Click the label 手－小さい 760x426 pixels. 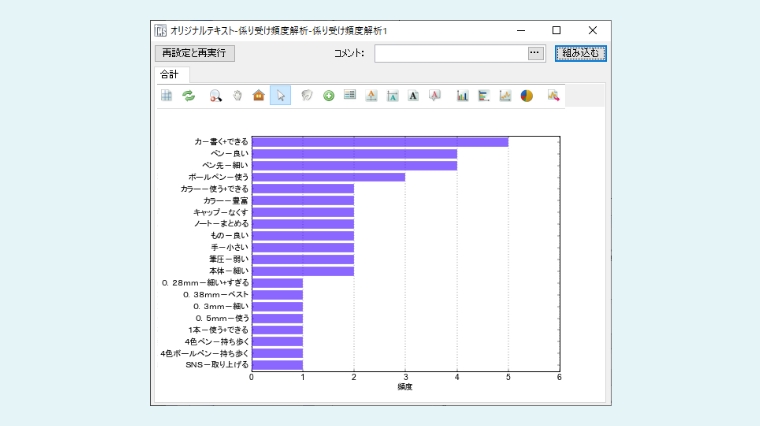coord(230,248)
